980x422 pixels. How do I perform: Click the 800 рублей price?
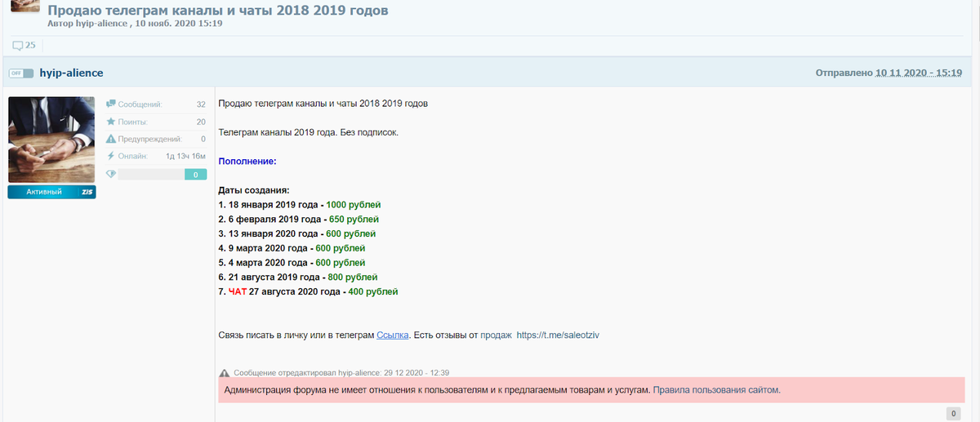[354, 278]
